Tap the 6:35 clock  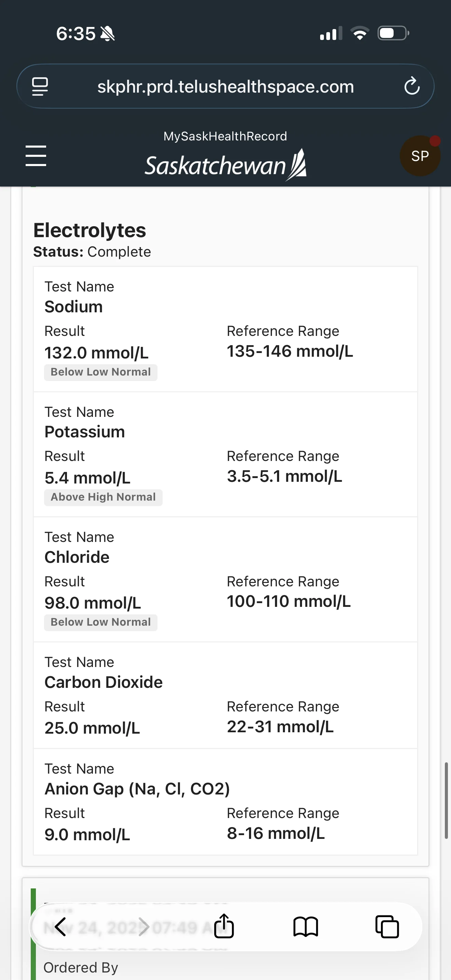pyautogui.click(x=76, y=33)
